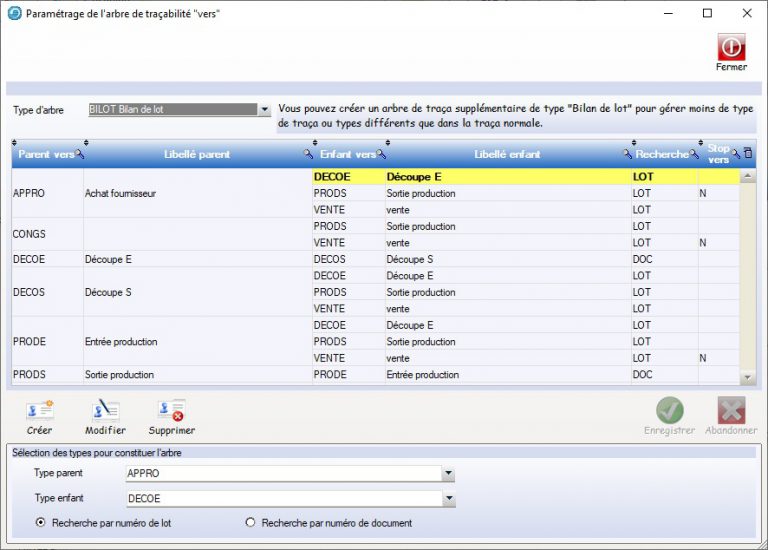The width and height of the screenshot is (768, 550).
Task: Click the Abandonner red X icon
Action: click(x=731, y=411)
